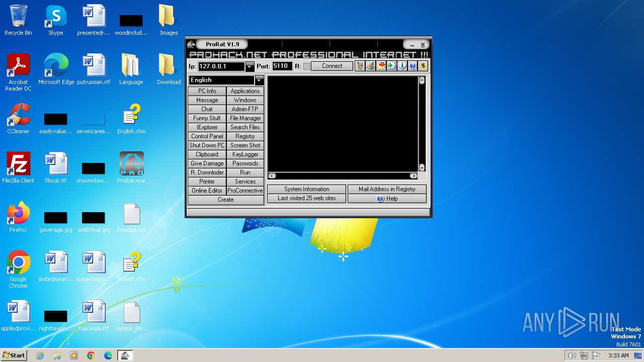Click the Create button
Viewport: 644px width, 362px height.
pos(226,200)
